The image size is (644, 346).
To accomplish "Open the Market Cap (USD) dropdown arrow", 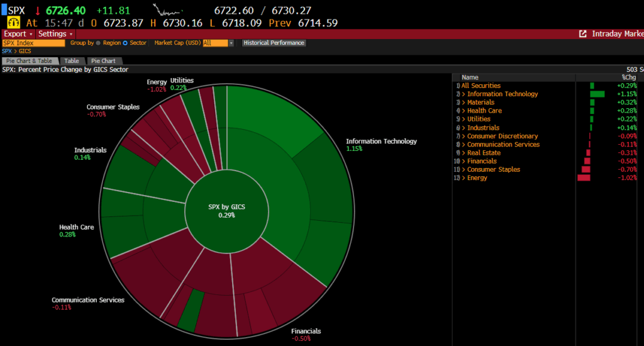I will (x=231, y=43).
